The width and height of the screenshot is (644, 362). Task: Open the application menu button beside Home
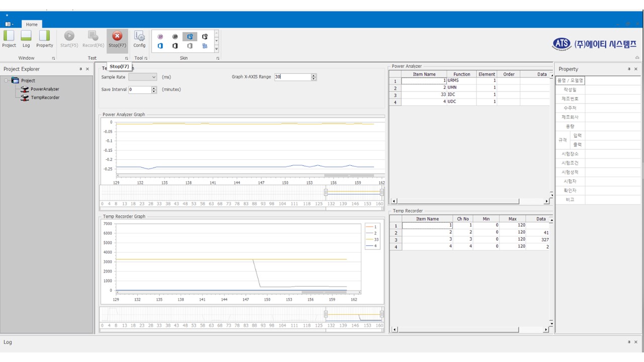click(x=10, y=24)
